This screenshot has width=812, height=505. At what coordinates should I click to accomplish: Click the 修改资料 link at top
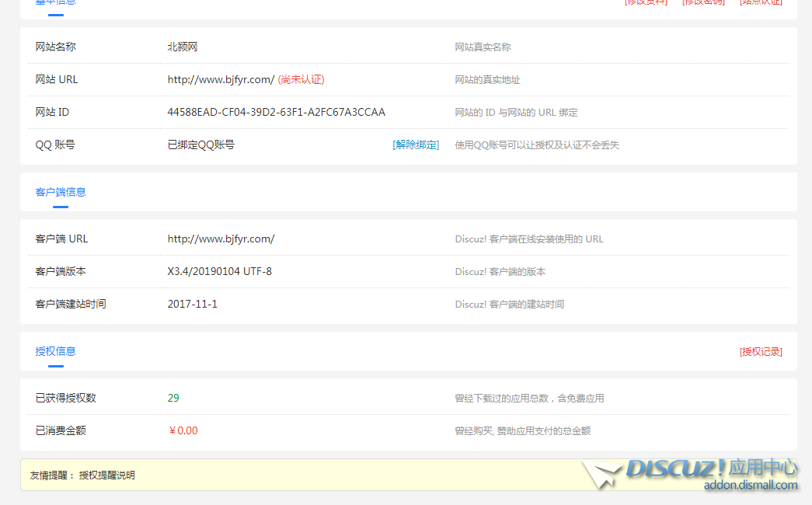pyautogui.click(x=646, y=2)
